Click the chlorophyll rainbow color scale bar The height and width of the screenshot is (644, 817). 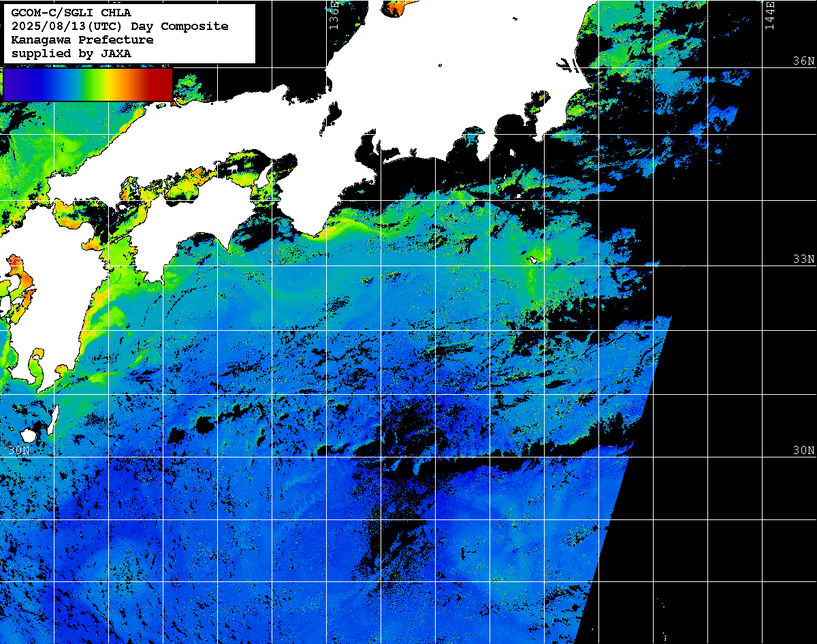[x=88, y=84]
